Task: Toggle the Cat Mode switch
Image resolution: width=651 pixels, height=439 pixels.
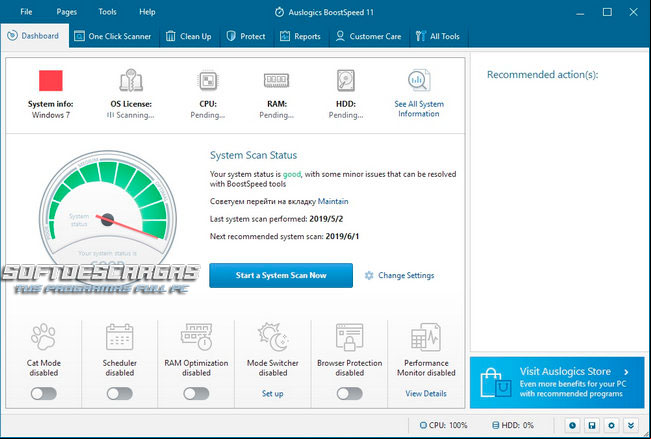Action: click(44, 393)
